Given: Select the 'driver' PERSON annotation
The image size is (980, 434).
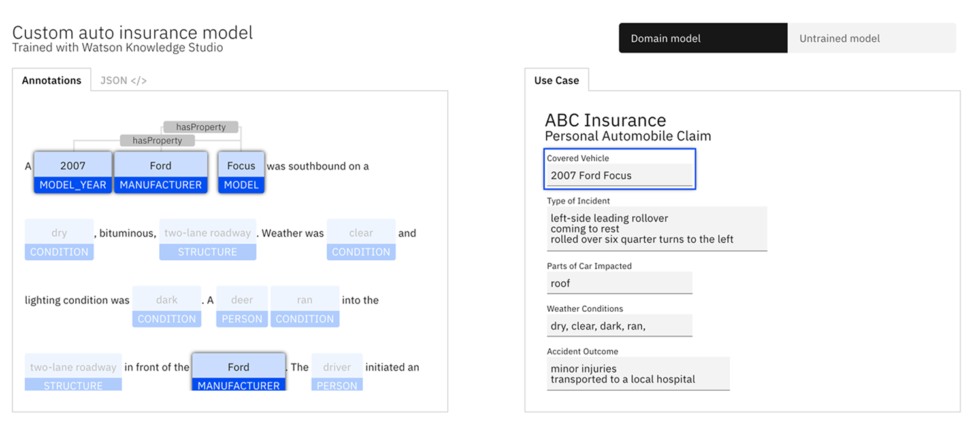Looking at the screenshot, I should (336, 374).
